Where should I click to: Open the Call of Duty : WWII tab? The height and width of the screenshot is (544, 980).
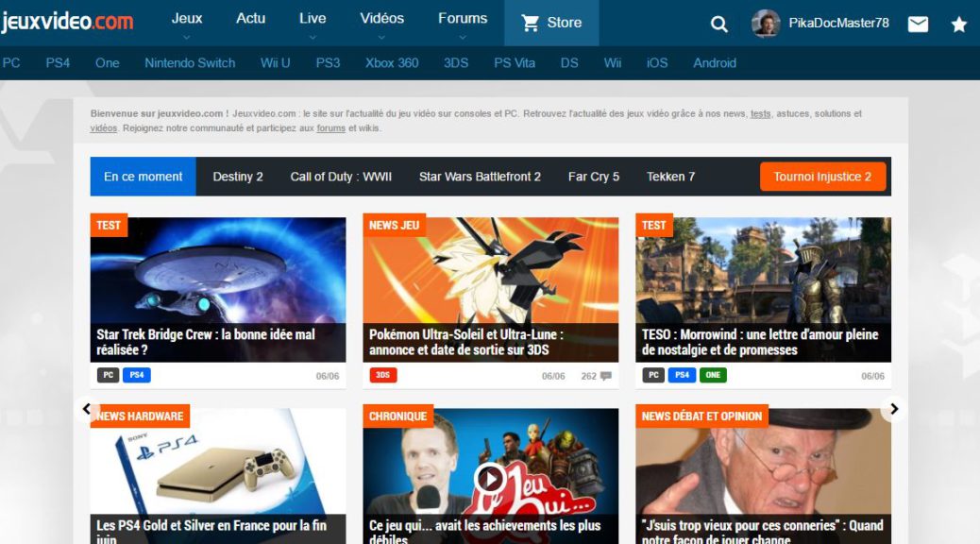pyautogui.click(x=341, y=177)
